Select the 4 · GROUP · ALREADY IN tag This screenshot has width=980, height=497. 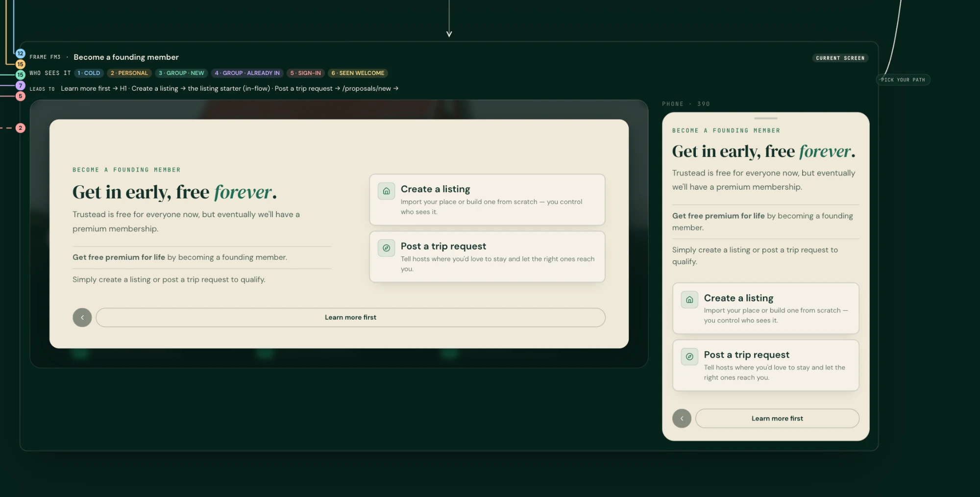coord(247,73)
